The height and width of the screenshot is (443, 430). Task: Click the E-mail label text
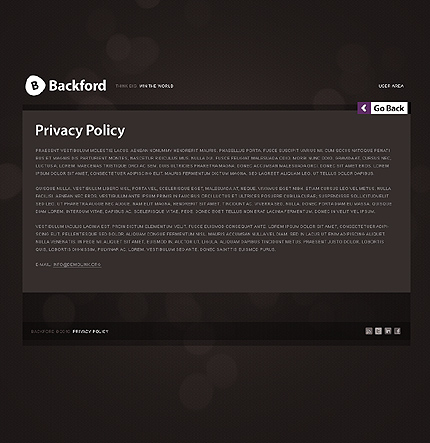pyautogui.click(x=43, y=265)
